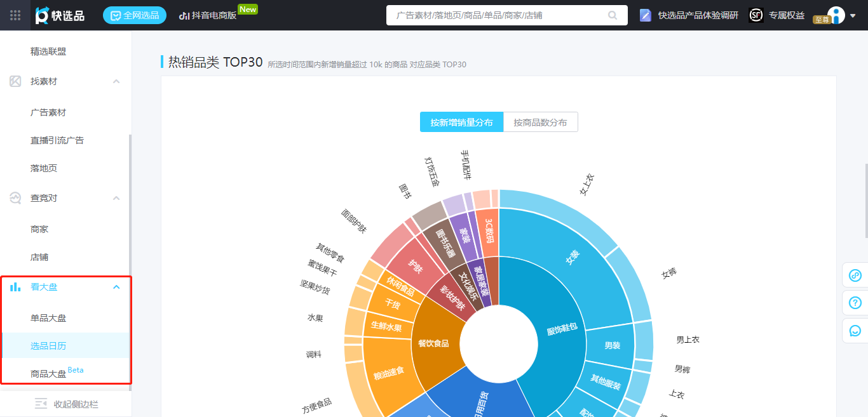Click the 快选品产品体验调研 link

coord(698,15)
